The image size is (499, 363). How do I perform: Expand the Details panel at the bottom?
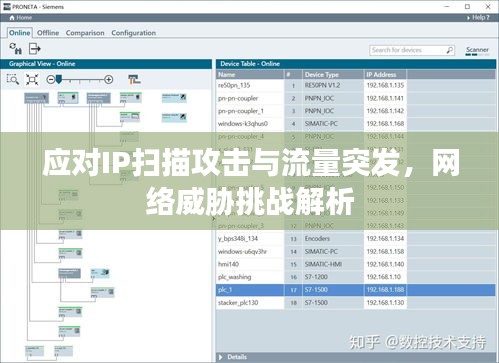click(220, 357)
